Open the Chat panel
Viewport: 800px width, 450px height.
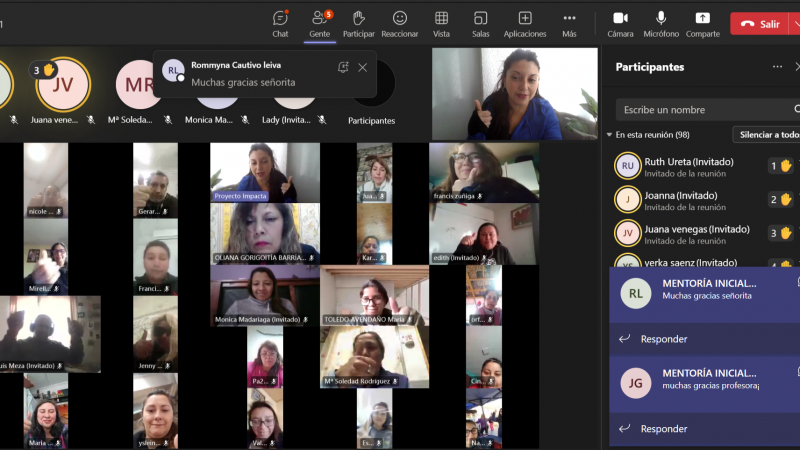[280, 23]
